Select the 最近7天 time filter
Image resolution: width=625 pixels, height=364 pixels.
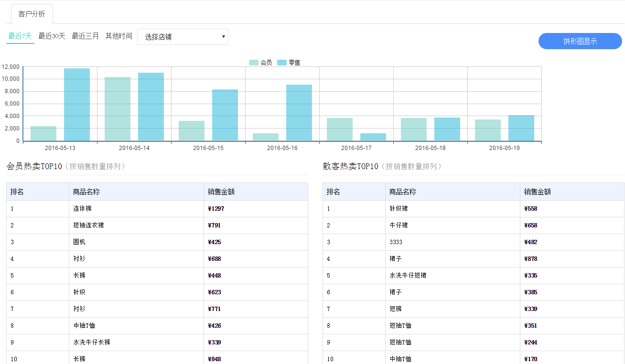point(20,36)
